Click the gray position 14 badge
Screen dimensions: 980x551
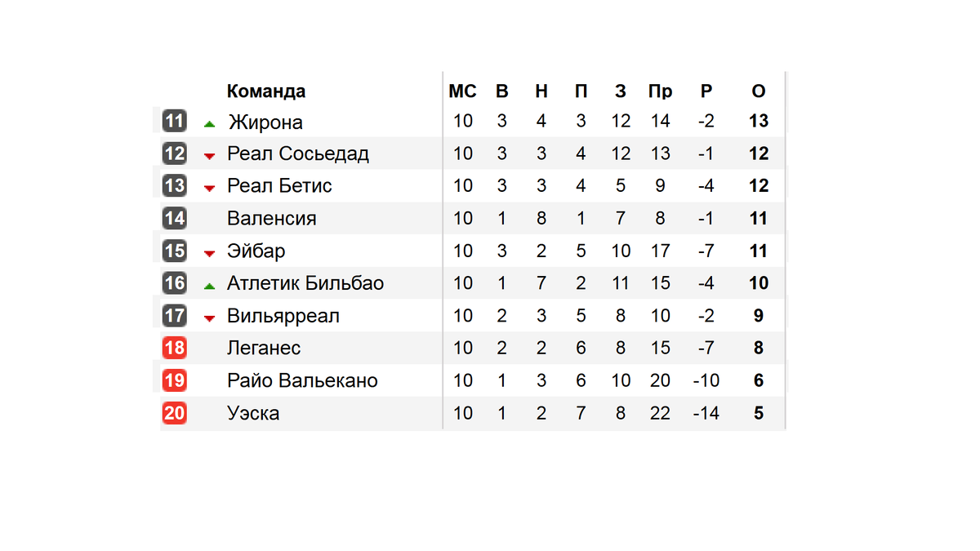point(174,218)
